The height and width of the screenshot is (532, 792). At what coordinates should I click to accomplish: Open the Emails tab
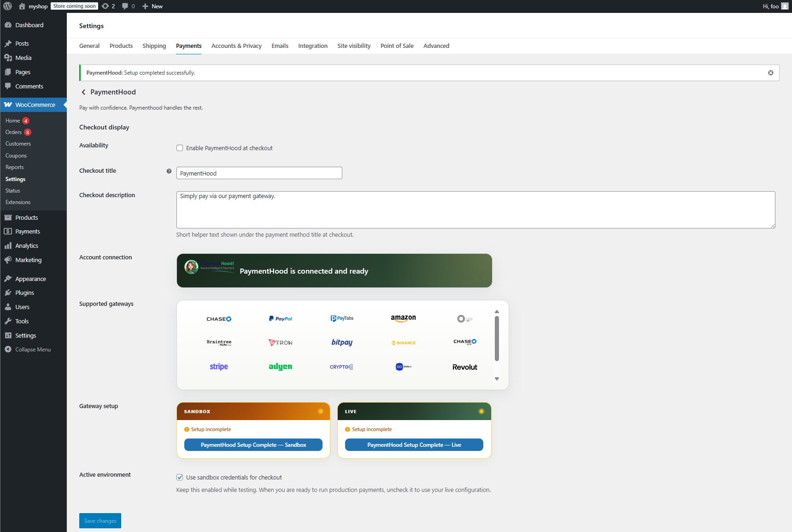point(280,46)
